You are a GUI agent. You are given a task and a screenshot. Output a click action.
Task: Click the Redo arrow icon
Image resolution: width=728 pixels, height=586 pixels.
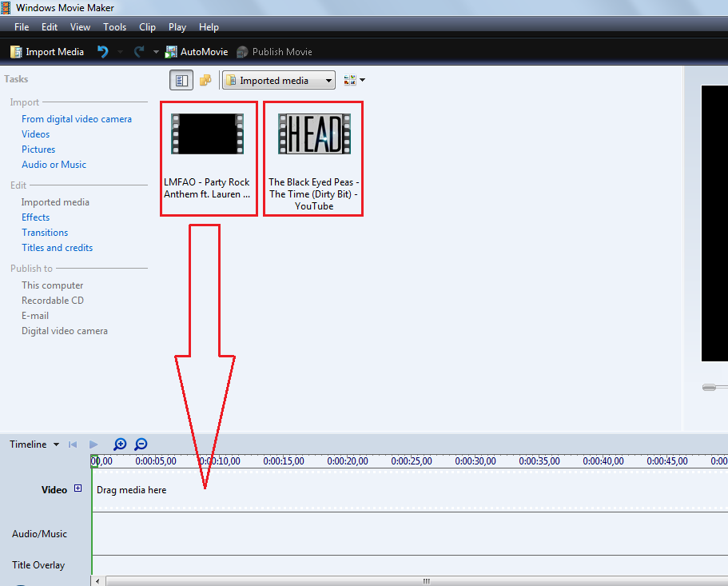pos(139,51)
